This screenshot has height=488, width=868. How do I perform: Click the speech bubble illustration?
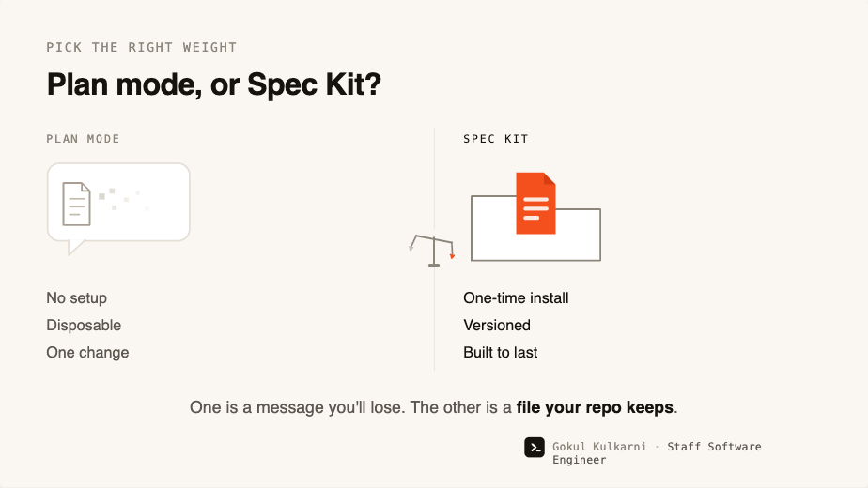118,208
